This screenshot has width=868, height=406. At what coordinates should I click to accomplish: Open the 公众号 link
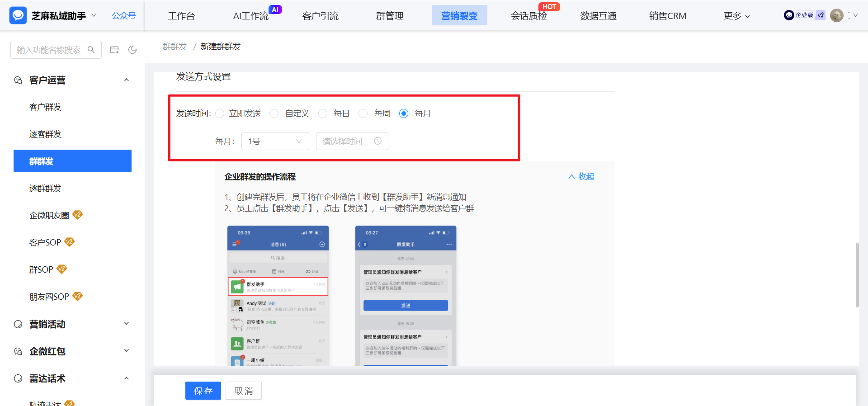coord(124,16)
